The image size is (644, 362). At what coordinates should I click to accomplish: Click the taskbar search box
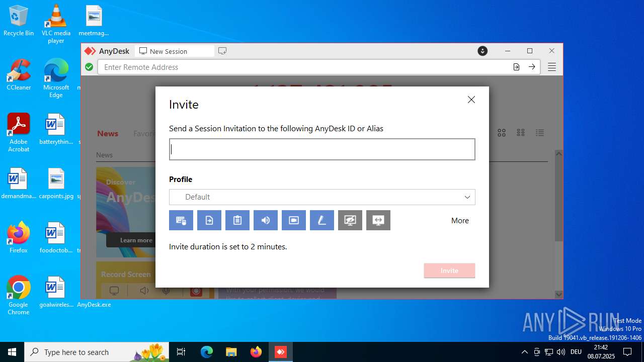pos(98,352)
